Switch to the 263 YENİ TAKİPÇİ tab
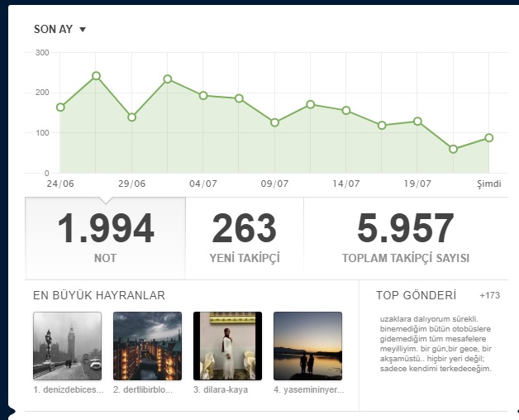 [x=245, y=238]
